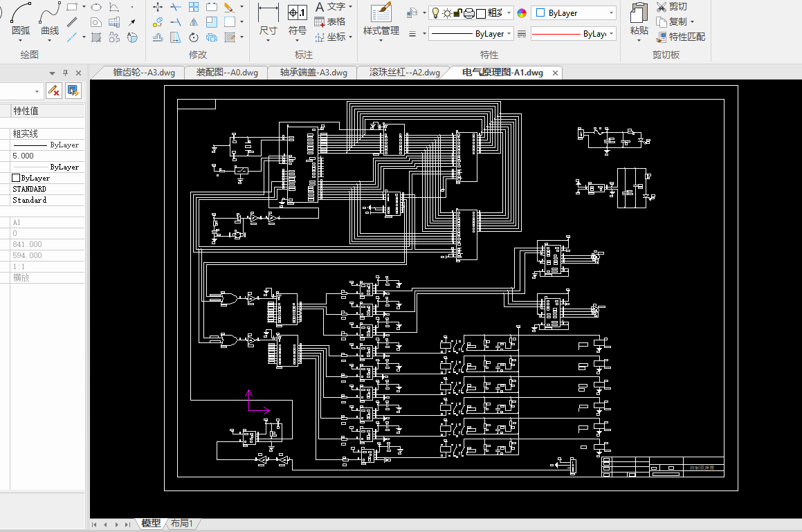Select the array pattern tool
The width and height of the screenshot is (802, 532).
194,7
